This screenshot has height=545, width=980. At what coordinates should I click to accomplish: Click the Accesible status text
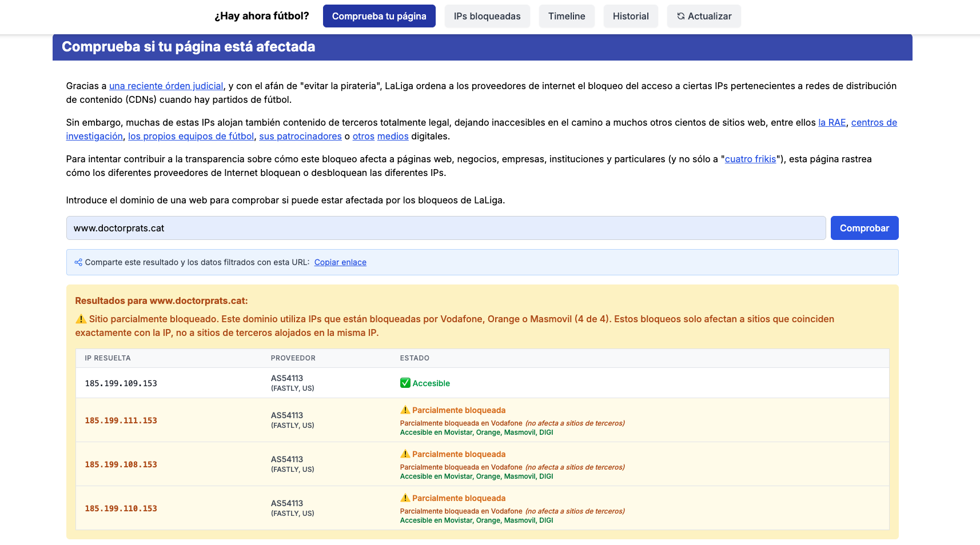click(431, 383)
